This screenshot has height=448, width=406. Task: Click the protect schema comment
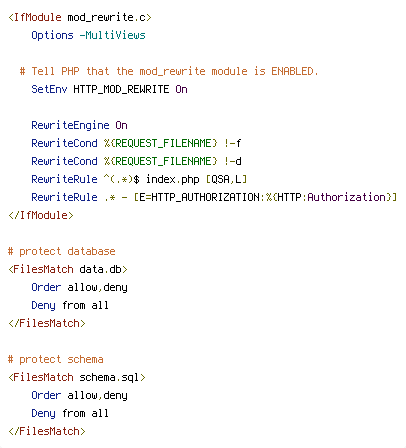click(x=56, y=359)
